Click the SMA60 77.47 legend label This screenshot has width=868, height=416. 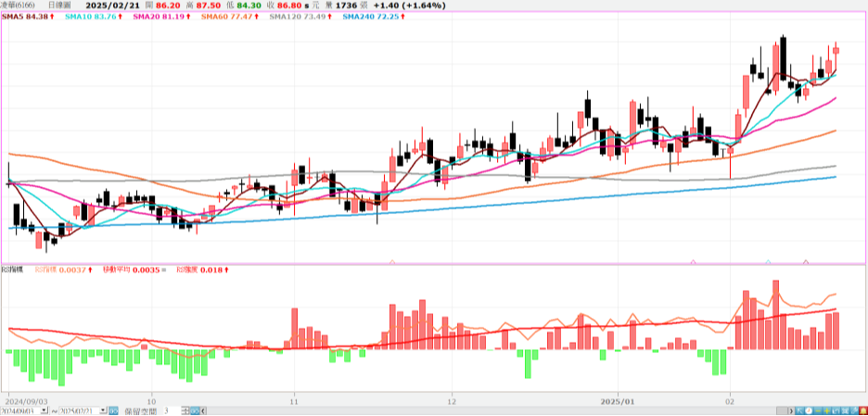pyautogui.click(x=230, y=18)
